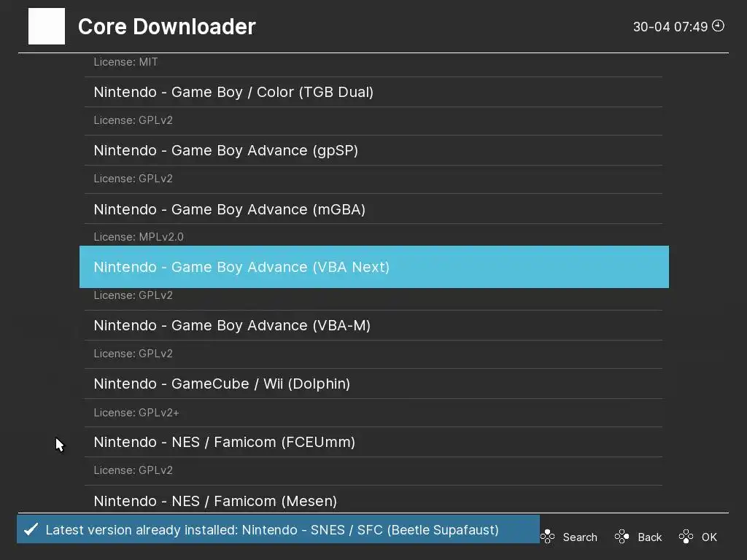Viewport: 747px width, 560px height.
Task: Click the Core Downloader title text
Action: (167, 27)
